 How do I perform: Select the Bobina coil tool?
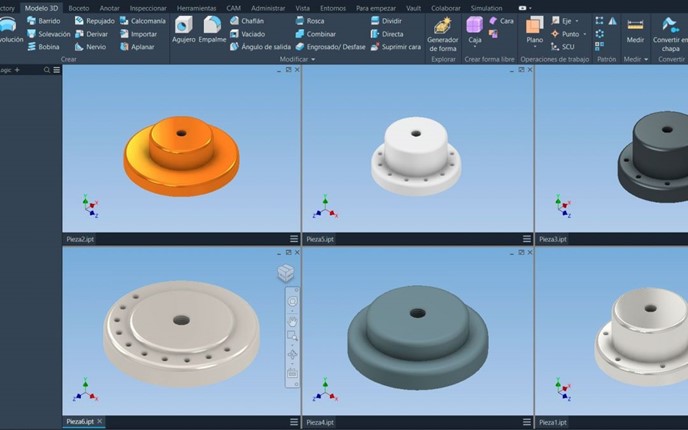(43, 47)
